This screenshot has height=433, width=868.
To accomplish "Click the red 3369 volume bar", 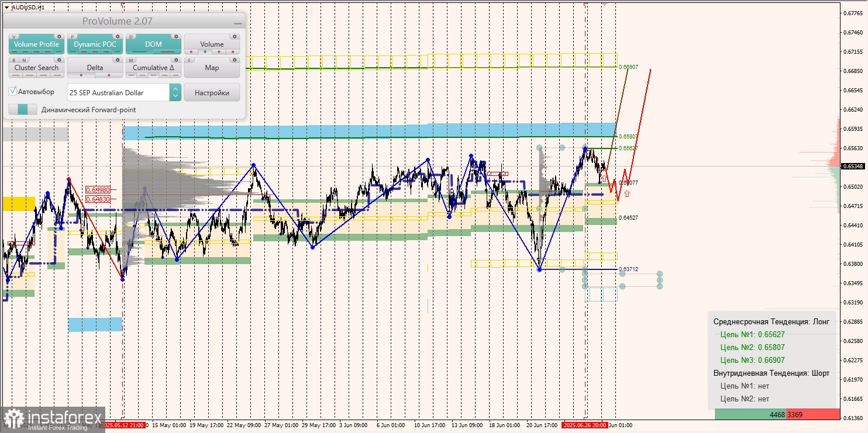I will click(x=813, y=414).
